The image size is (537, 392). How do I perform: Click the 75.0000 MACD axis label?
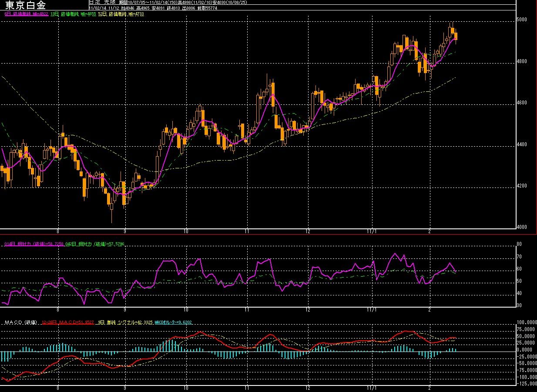coord(527,330)
